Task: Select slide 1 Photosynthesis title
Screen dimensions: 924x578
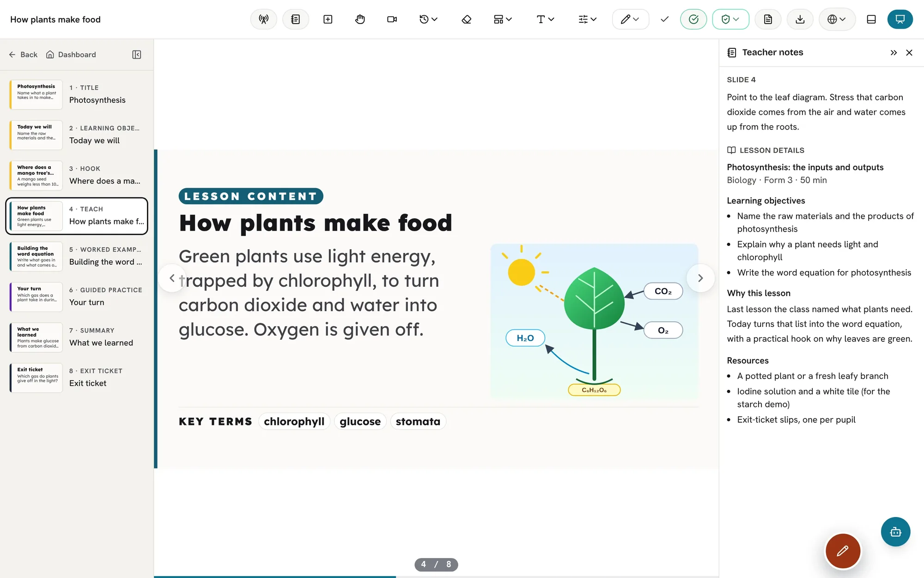Action: [x=77, y=94]
